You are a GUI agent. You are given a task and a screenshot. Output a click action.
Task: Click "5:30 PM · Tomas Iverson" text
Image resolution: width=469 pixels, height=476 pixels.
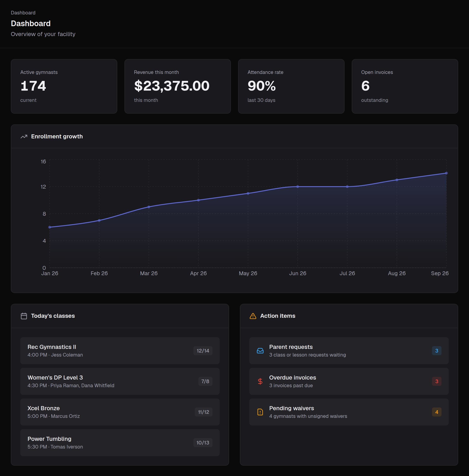coord(55,447)
